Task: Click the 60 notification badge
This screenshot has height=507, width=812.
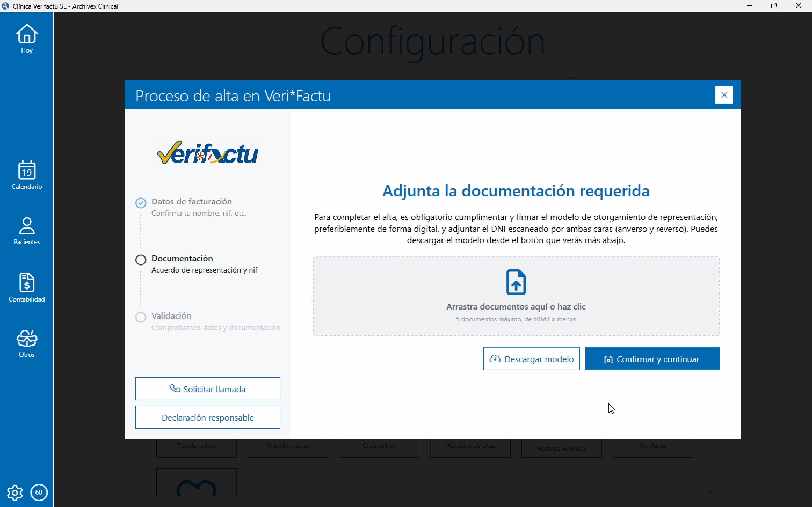Action: coord(39,493)
